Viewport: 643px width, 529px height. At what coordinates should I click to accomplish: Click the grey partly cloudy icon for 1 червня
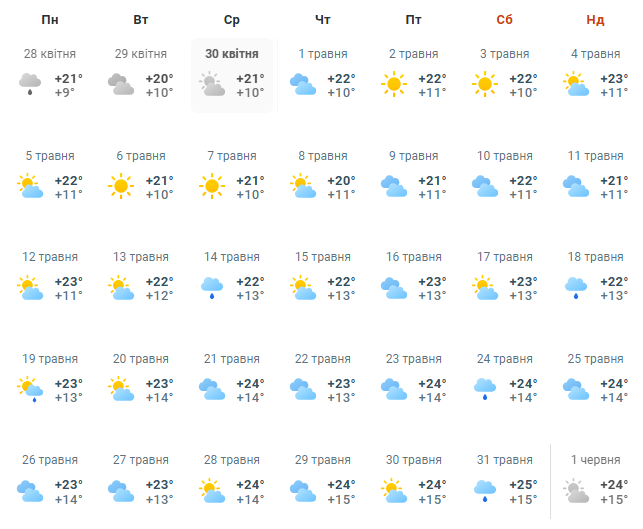[x=575, y=490]
